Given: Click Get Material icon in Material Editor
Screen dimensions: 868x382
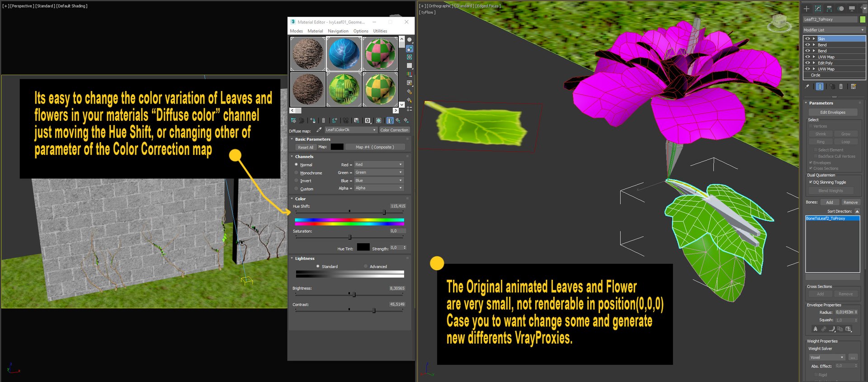Looking at the screenshot, I should [294, 120].
